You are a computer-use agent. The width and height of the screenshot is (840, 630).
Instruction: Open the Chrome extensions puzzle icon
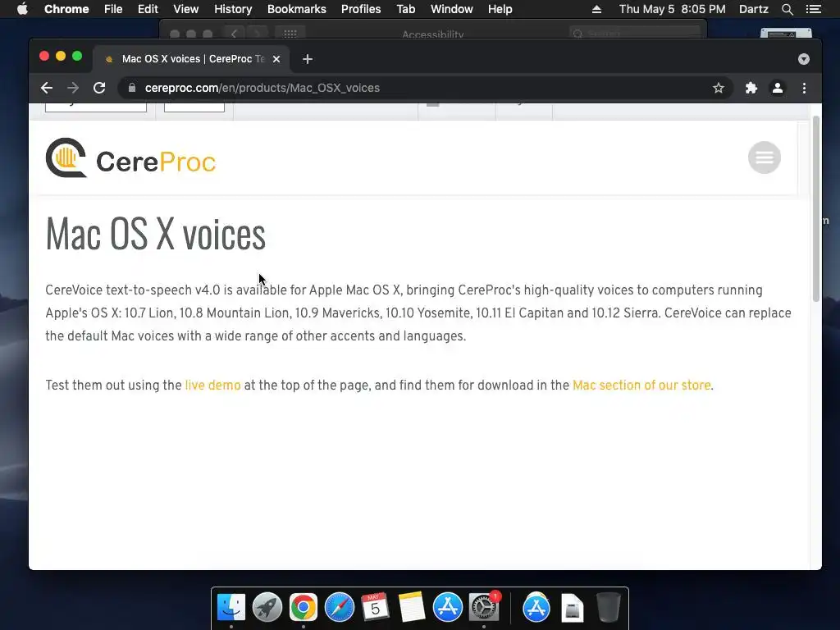pos(751,88)
